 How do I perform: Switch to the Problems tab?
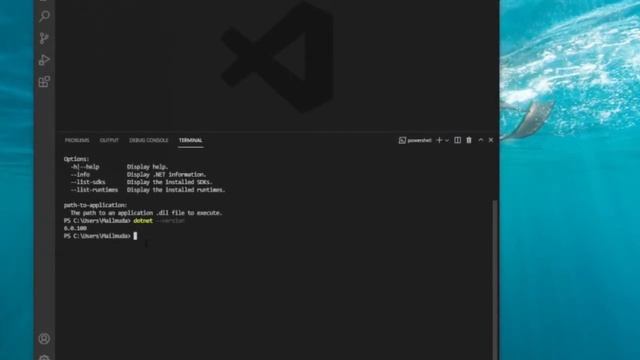pos(77,140)
